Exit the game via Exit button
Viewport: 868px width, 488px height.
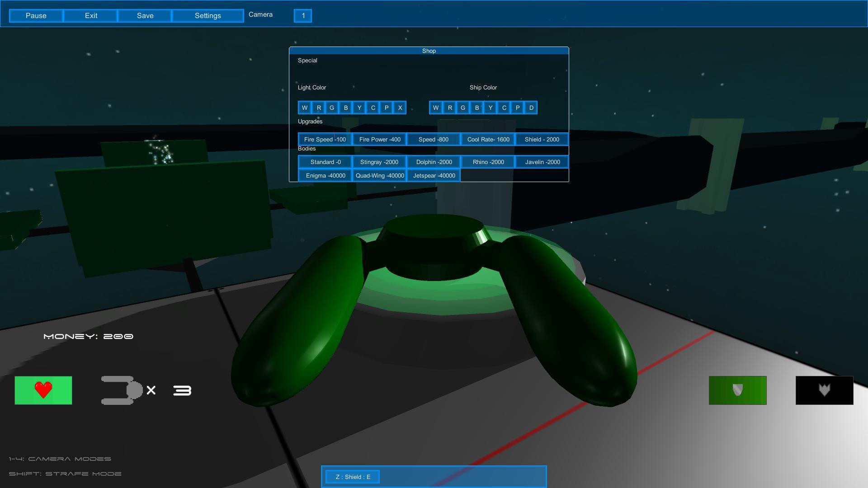(91, 16)
